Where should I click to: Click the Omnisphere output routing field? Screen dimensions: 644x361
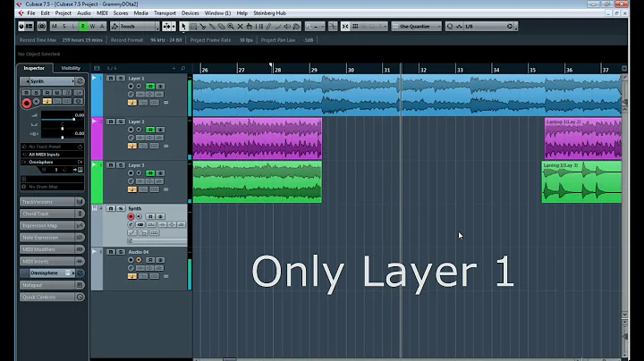coord(52,162)
